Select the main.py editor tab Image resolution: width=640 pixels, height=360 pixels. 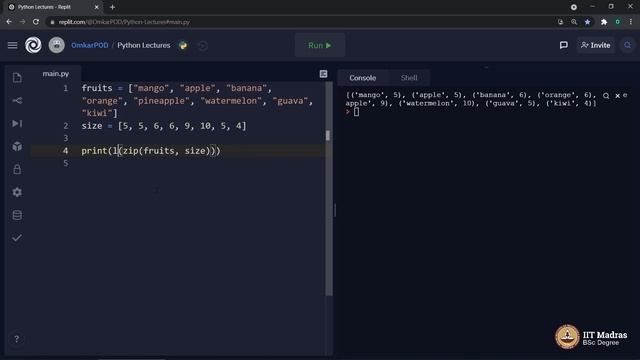click(56, 74)
